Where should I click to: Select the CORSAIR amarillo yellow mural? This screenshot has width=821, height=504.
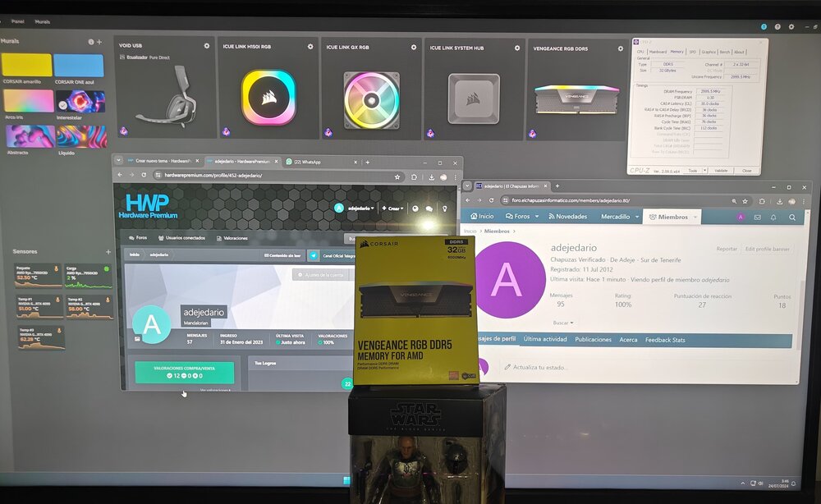pos(27,66)
